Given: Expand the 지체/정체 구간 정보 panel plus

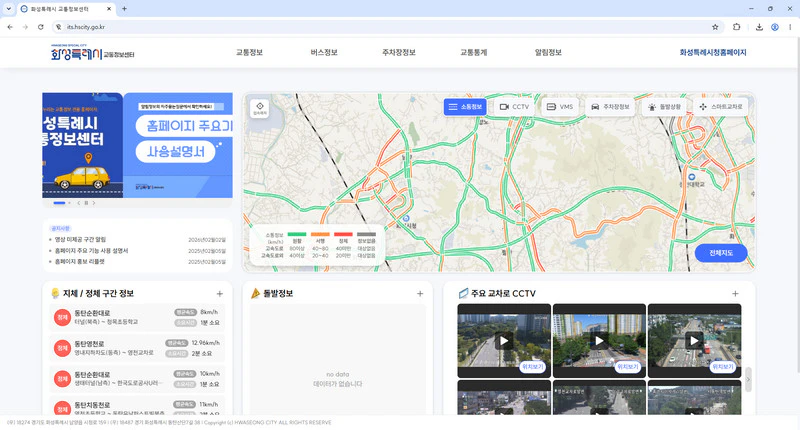Looking at the screenshot, I should [219, 293].
